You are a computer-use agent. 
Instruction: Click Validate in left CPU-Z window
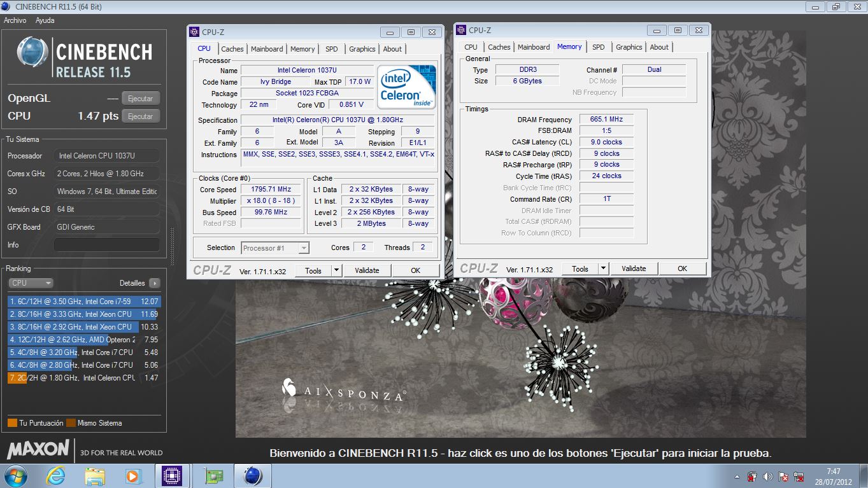tap(367, 270)
